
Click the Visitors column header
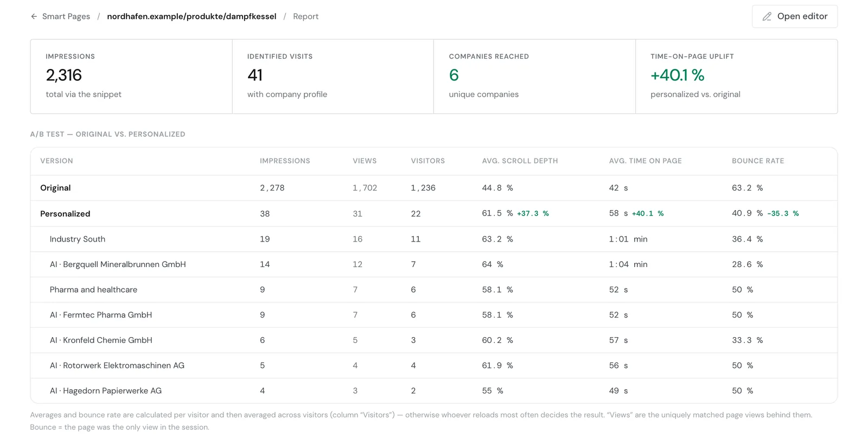pos(428,161)
